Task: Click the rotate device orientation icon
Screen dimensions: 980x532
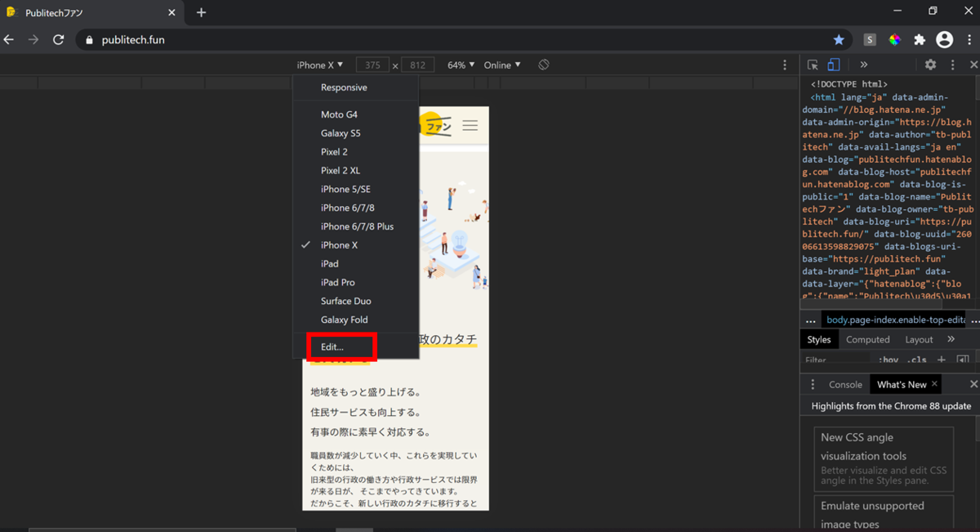Action: click(544, 65)
